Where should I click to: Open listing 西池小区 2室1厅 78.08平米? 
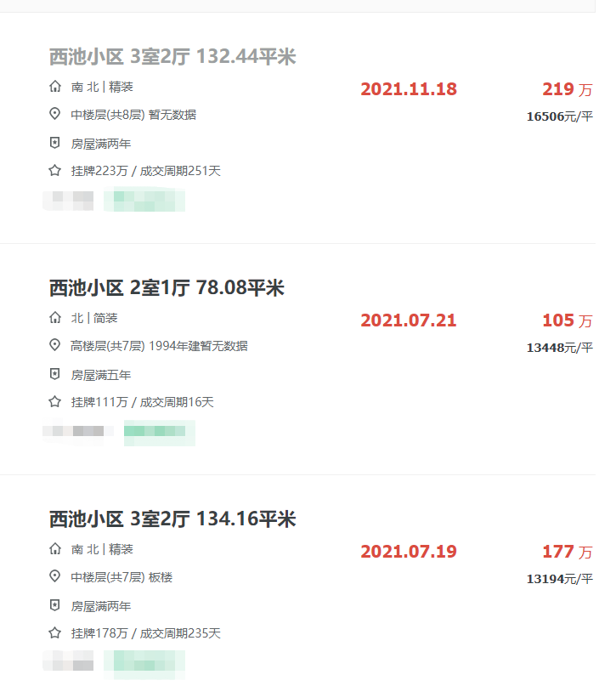click(x=167, y=288)
